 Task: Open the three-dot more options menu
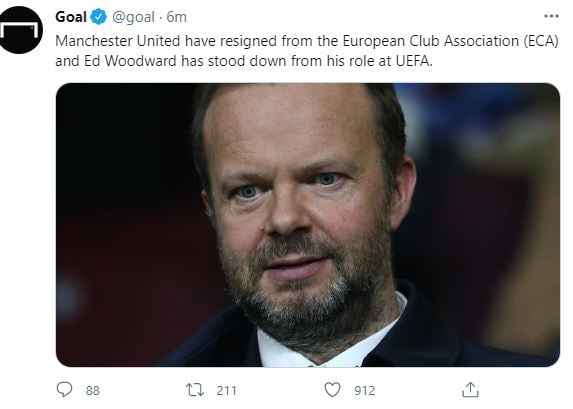[x=551, y=16]
